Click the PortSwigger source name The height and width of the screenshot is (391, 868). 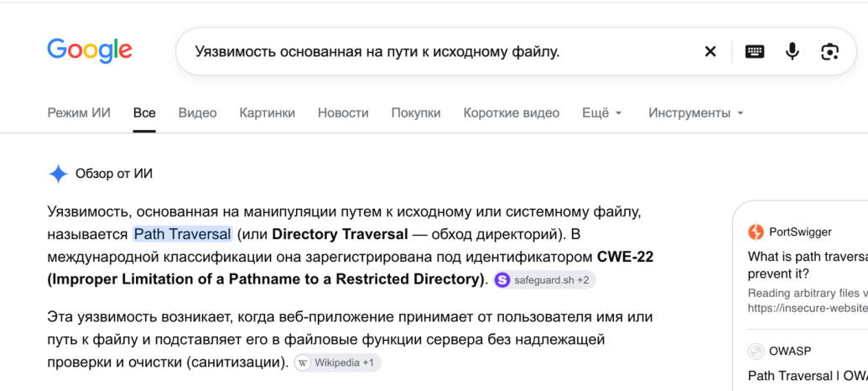pos(800,232)
